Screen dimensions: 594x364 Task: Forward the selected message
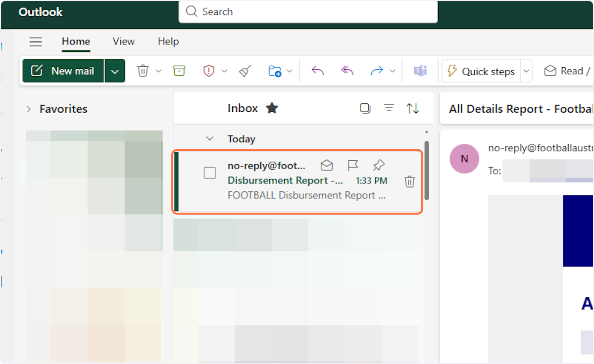point(377,71)
